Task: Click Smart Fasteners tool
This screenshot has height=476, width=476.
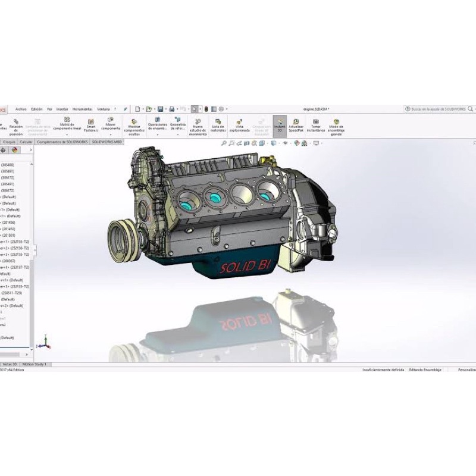Action: coord(91,126)
